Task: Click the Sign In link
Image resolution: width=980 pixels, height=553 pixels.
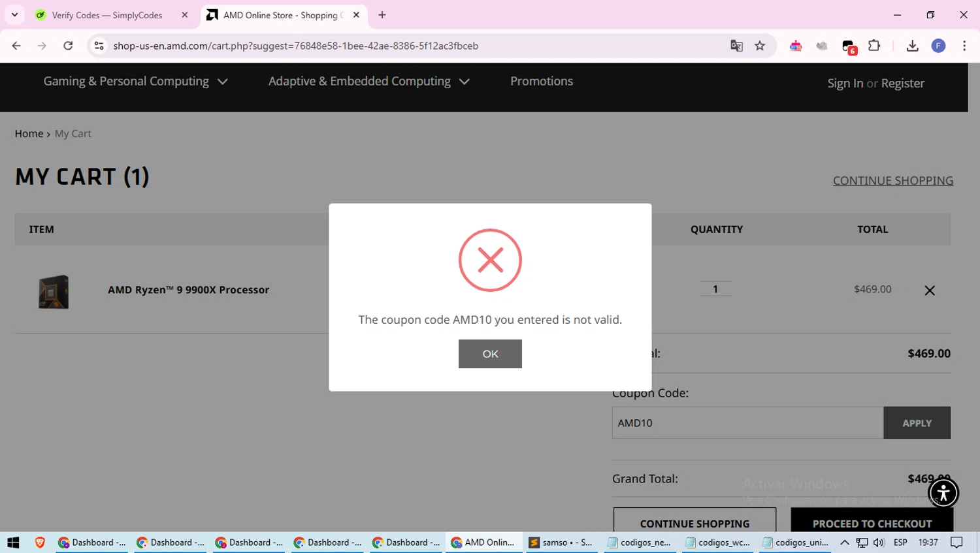Action: point(845,83)
